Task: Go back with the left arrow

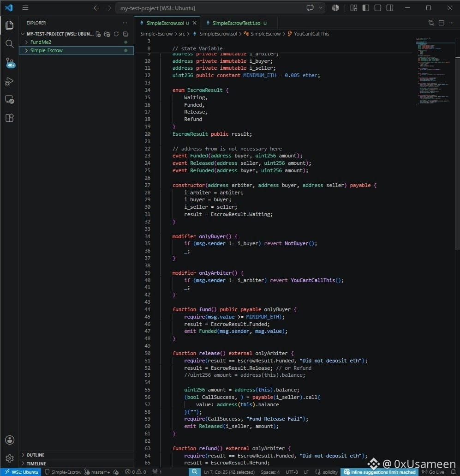Action: click(96, 8)
